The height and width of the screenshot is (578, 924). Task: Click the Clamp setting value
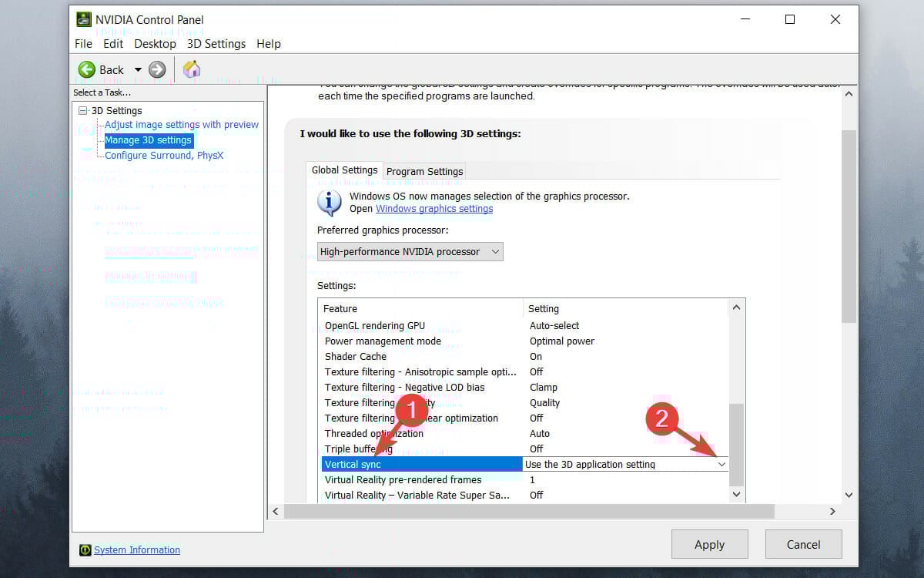click(x=544, y=388)
